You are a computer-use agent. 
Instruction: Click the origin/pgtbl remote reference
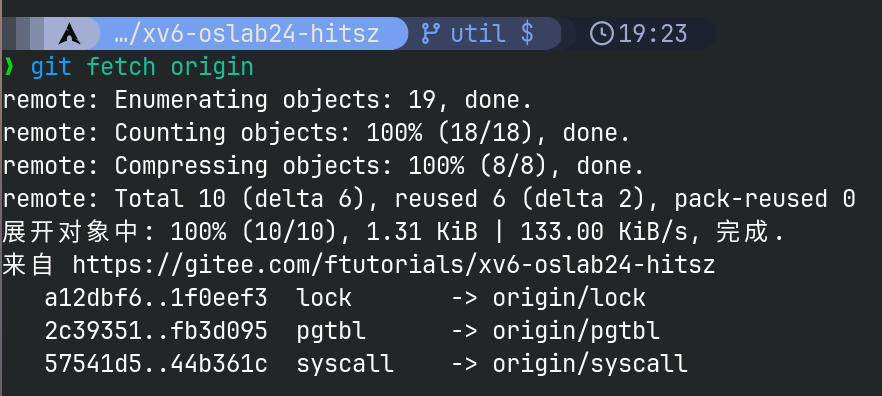pyautogui.click(x=576, y=331)
